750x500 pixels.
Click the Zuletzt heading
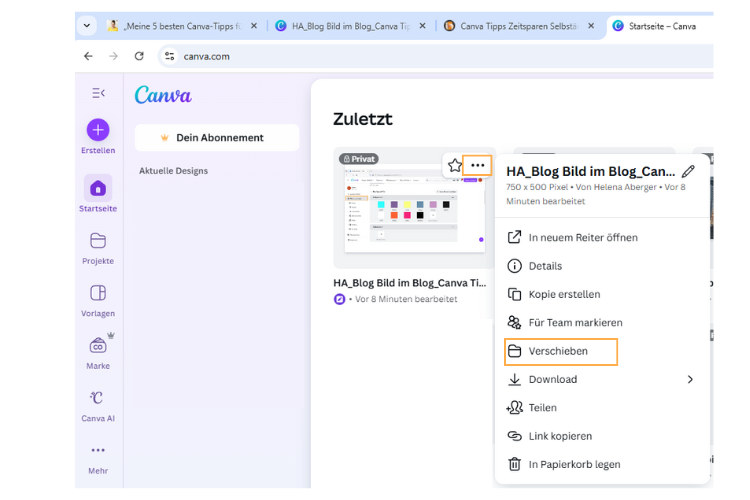(x=363, y=119)
